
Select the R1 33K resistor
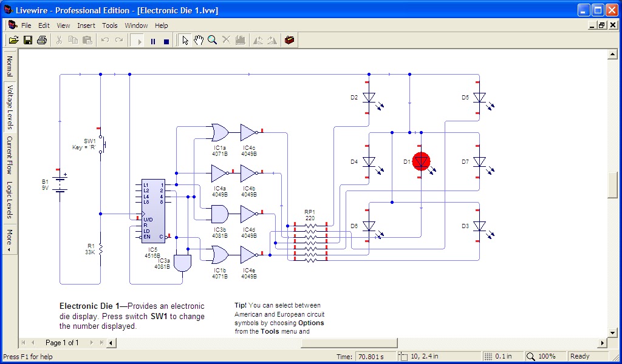[100, 249]
